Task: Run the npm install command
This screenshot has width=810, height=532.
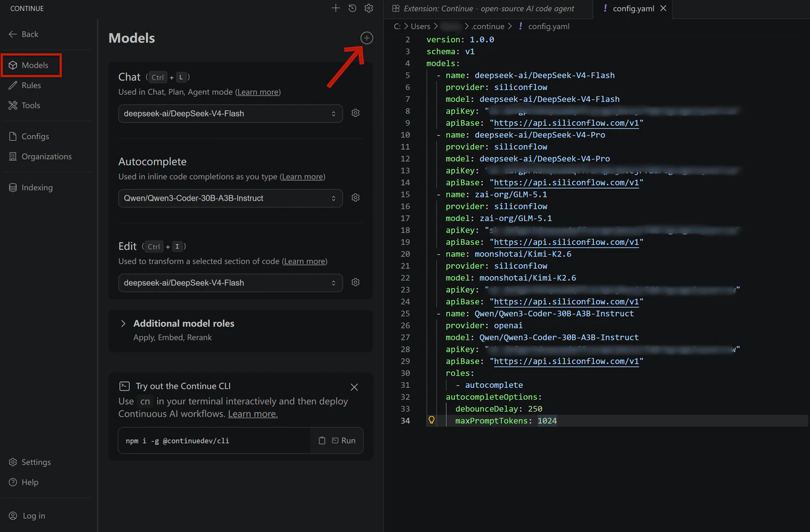Action: tap(344, 441)
